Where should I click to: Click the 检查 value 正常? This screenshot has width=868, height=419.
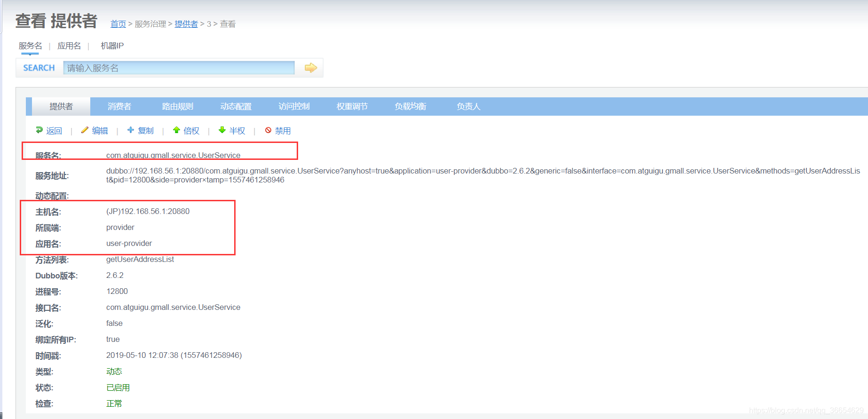tap(114, 403)
